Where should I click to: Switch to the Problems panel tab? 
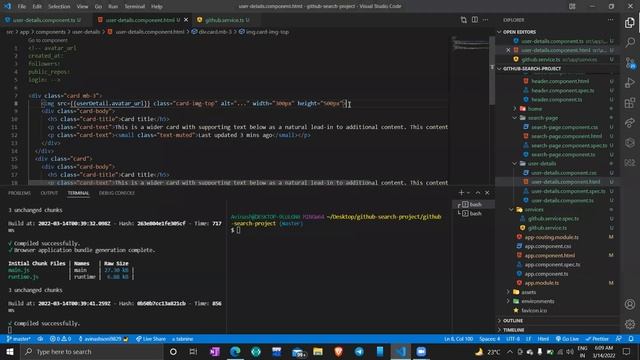(x=19, y=193)
